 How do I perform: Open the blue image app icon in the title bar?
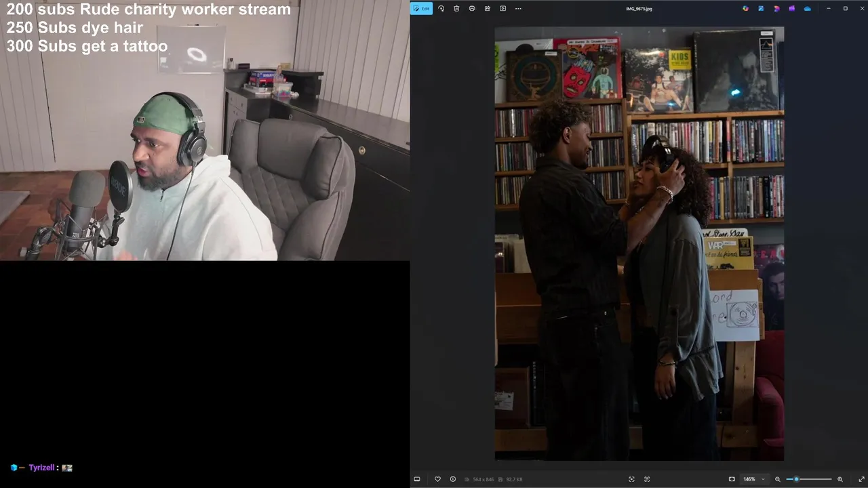click(x=761, y=8)
